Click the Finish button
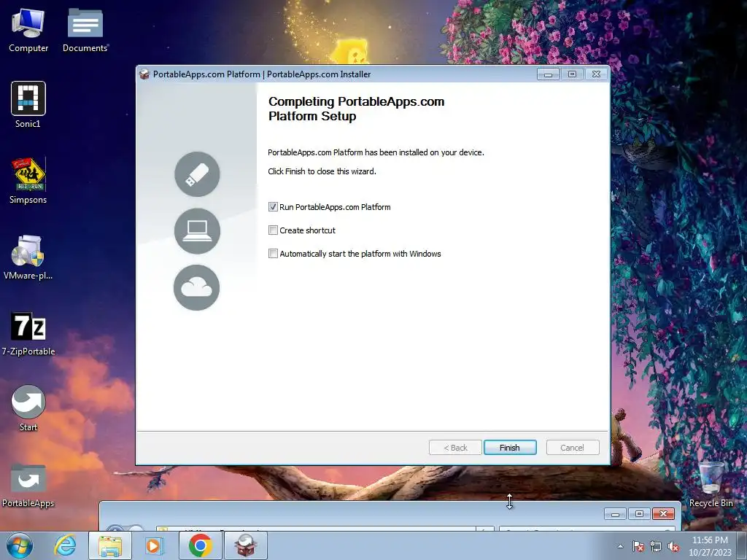 point(510,448)
